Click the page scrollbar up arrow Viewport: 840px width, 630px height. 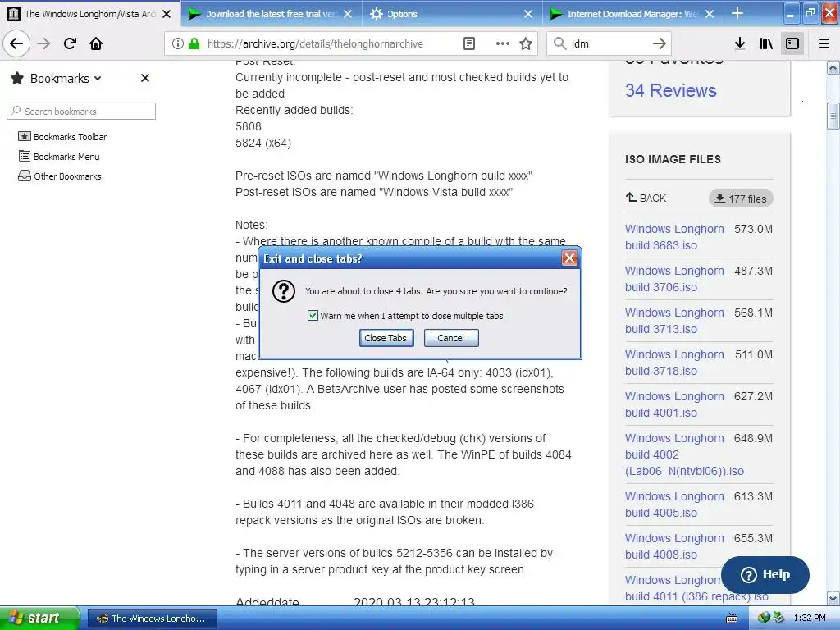click(833, 67)
